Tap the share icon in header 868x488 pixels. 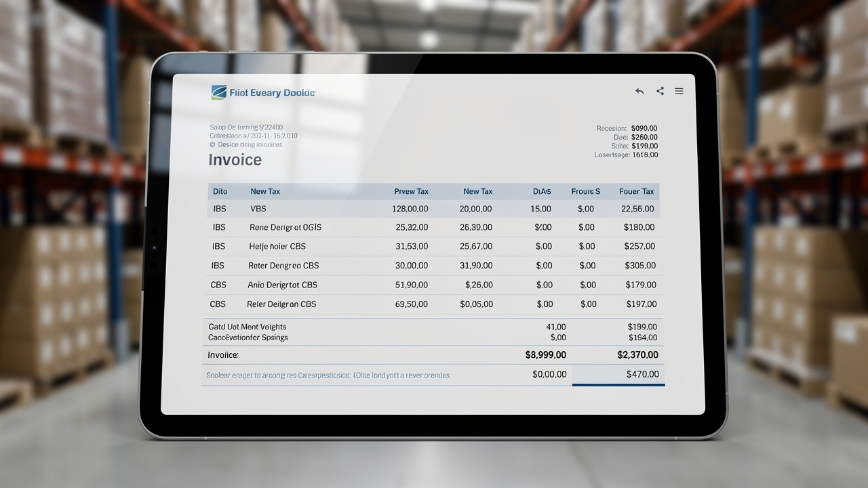[x=660, y=91]
